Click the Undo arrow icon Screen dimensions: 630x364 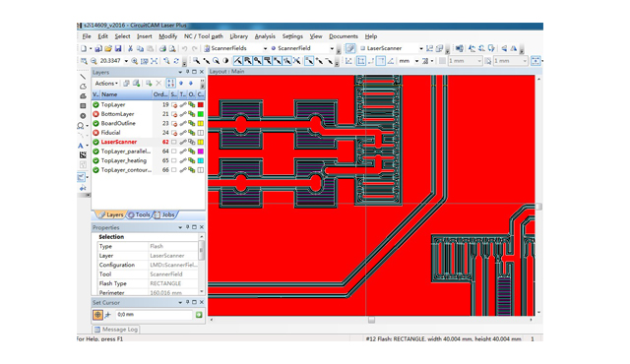coord(184,48)
